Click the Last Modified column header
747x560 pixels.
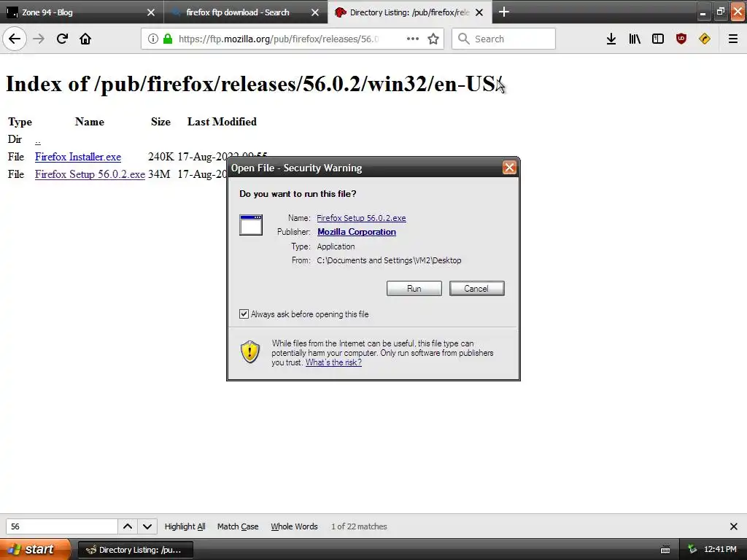coord(222,122)
